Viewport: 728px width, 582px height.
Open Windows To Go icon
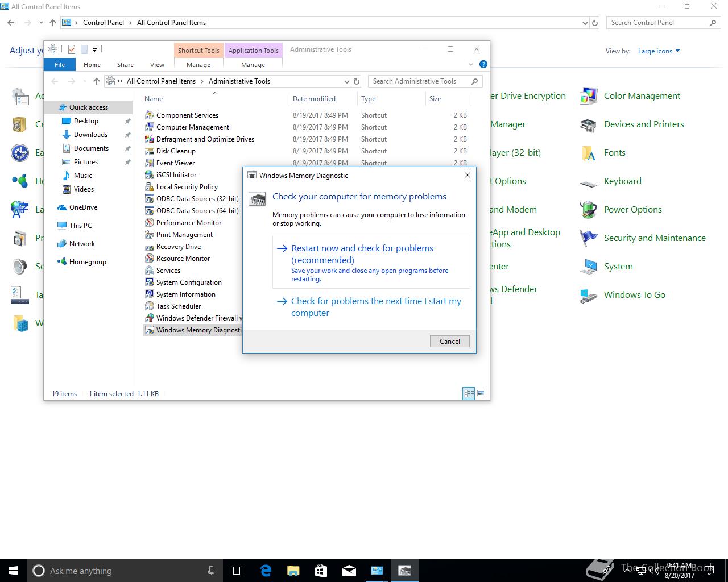(589, 295)
